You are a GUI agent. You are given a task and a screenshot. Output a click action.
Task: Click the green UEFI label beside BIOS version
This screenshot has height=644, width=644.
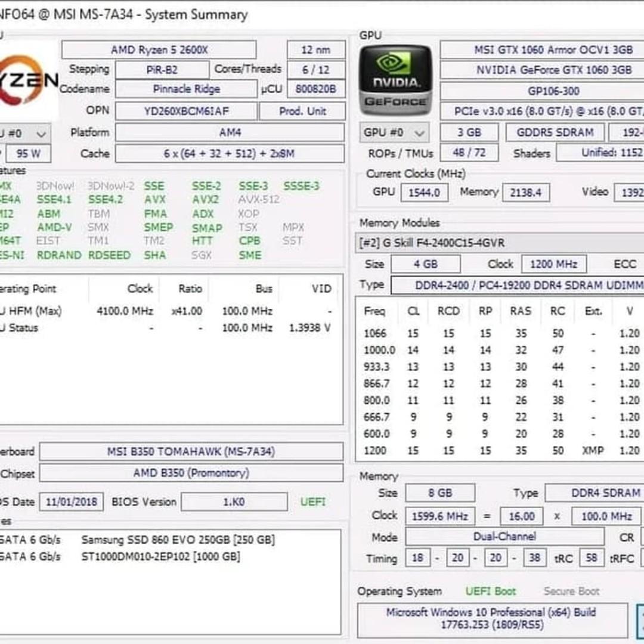coord(313,502)
